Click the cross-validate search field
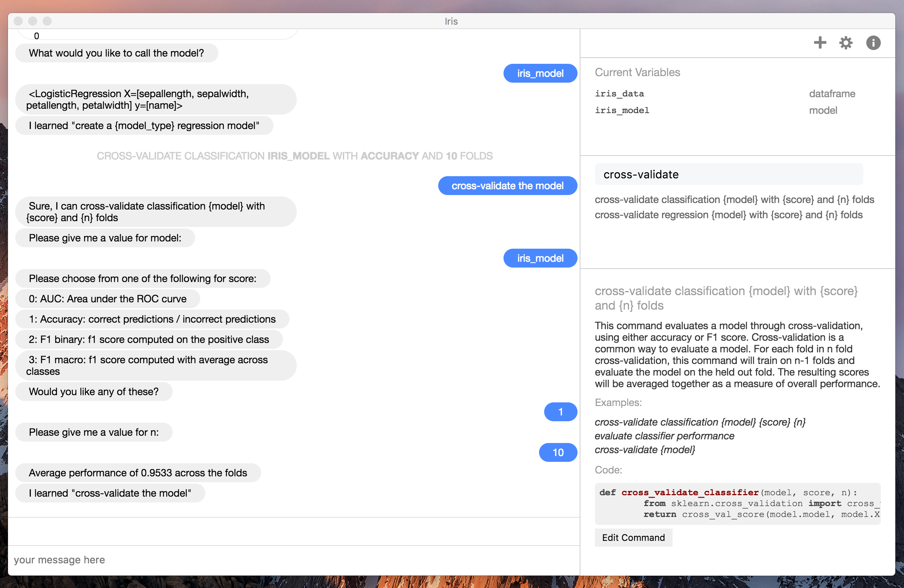 click(728, 174)
